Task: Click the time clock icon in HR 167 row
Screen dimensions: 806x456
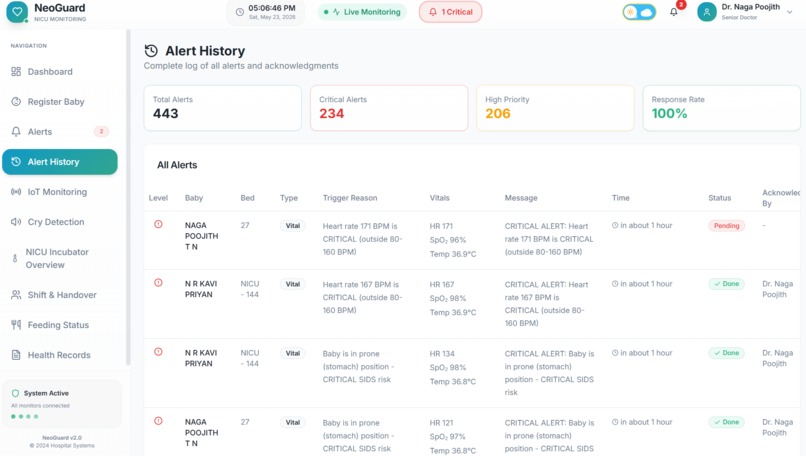Action: click(x=615, y=284)
